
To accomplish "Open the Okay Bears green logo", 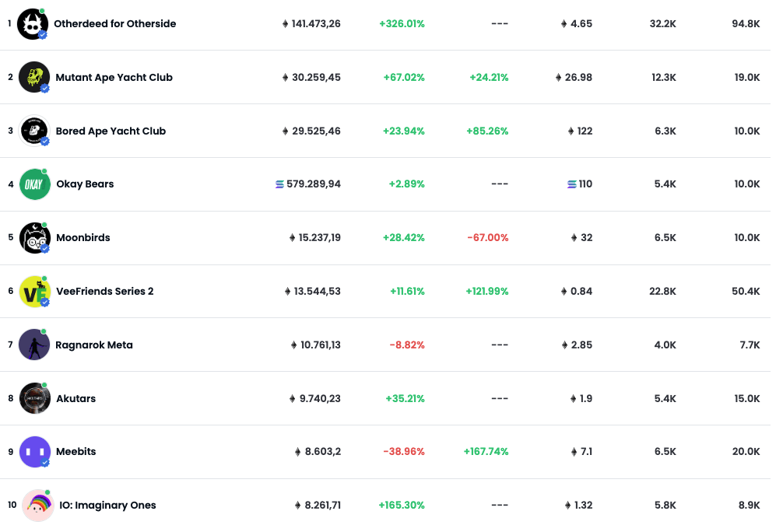I will (34, 184).
